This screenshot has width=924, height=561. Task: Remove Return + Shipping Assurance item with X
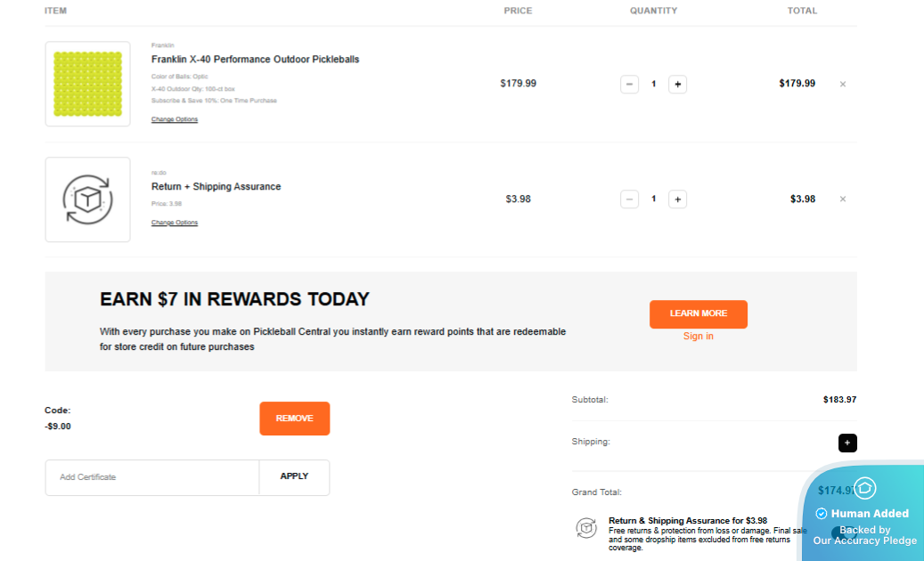pos(842,199)
